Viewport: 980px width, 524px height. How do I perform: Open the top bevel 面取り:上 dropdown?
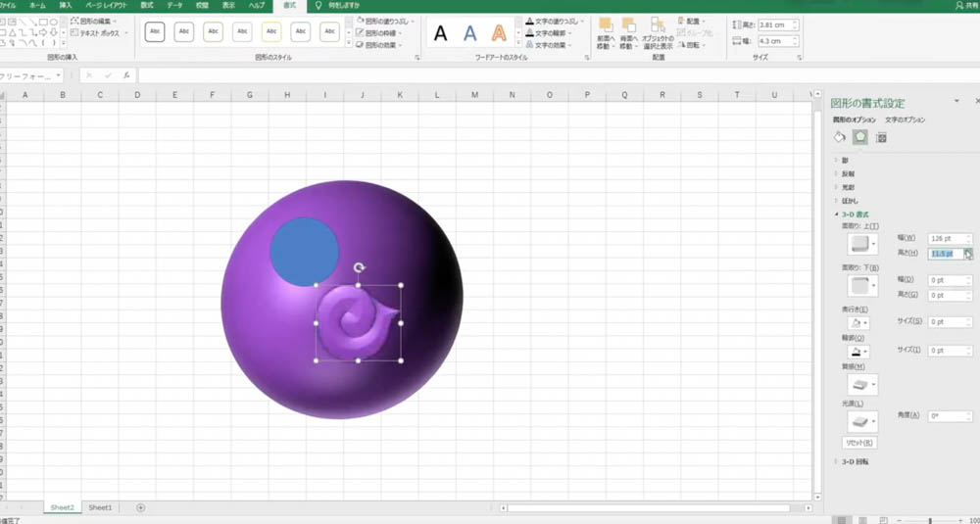(x=862, y=244)
